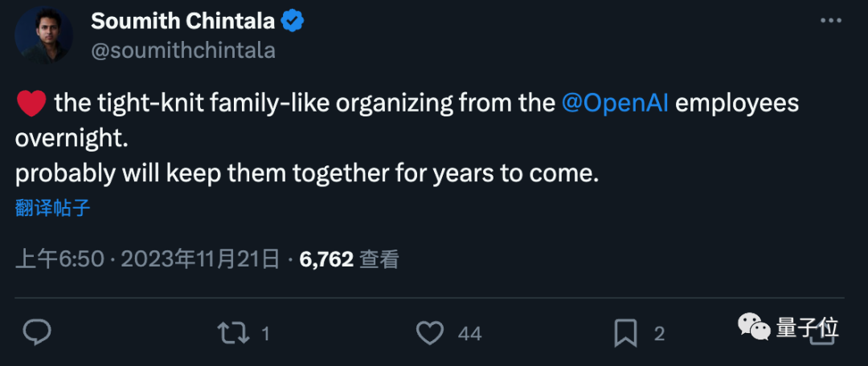Screen dimensions: 868x366
Task: Open the three-dot more options menu
Action: [x=830, y=20]
